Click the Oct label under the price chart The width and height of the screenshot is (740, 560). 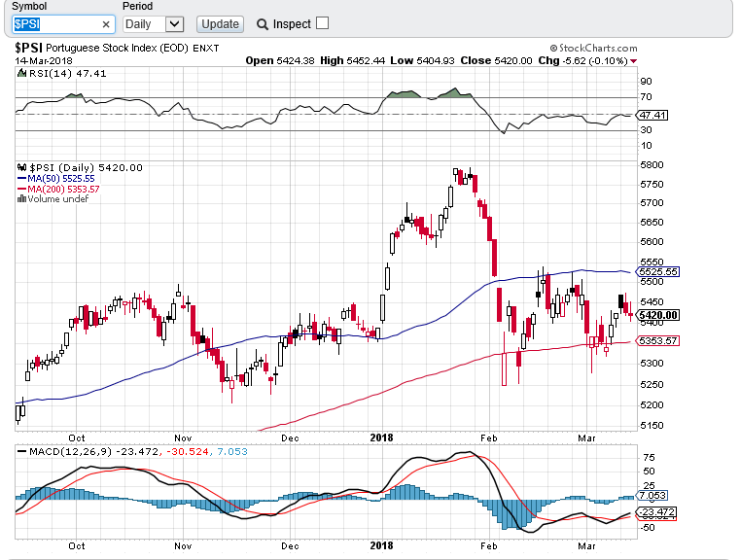[x=77, y=438]
